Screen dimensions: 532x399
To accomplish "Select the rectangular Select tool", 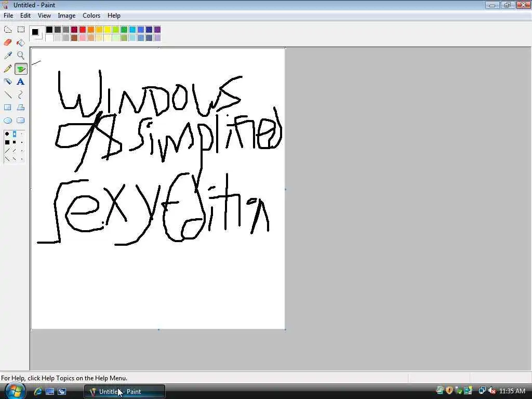I will (21, 30).
